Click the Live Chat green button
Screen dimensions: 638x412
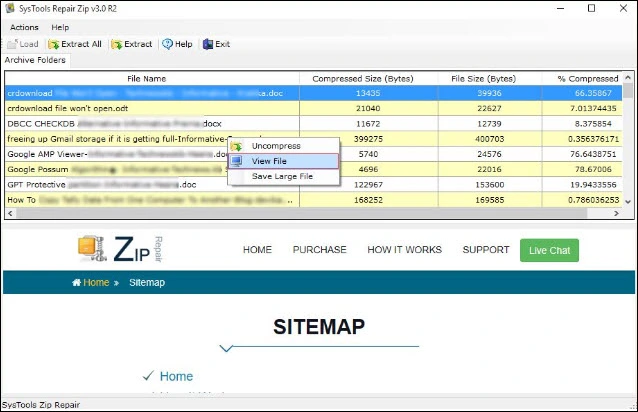coord(549,250)
